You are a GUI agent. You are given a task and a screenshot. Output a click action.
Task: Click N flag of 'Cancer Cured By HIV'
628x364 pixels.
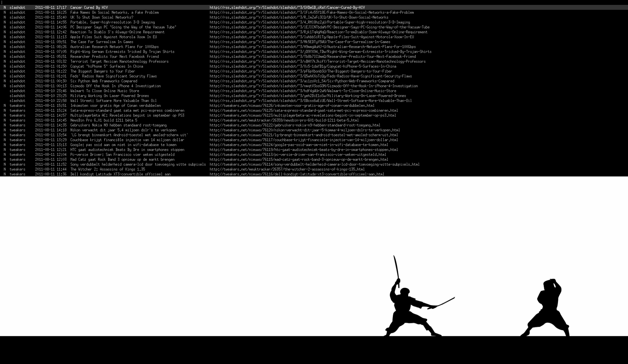point(5,8)
